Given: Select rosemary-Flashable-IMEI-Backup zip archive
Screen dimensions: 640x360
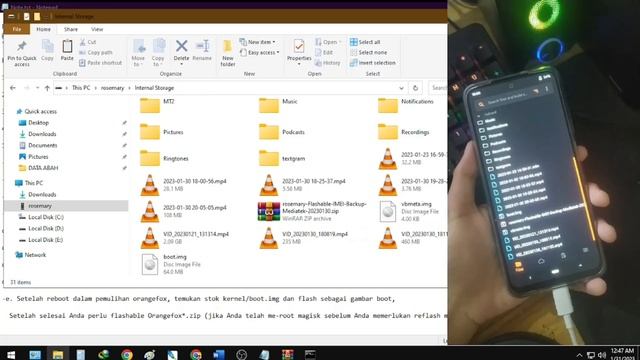Looking at the screenshot, I should 312,211.
